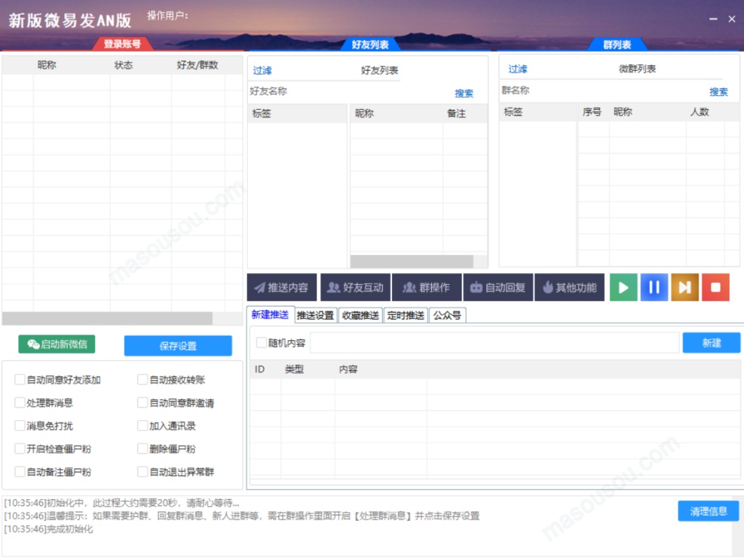Switch to the 公众号 tab

tap(448, 315)
